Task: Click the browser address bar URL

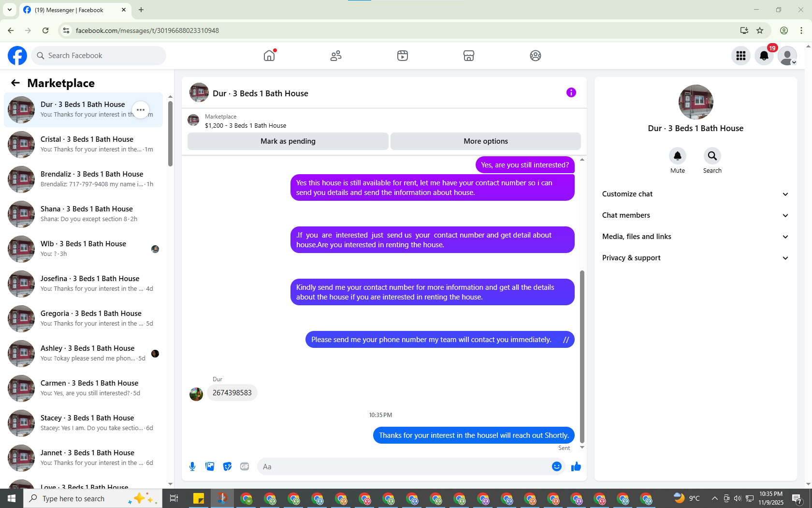Action: [147, 30]
